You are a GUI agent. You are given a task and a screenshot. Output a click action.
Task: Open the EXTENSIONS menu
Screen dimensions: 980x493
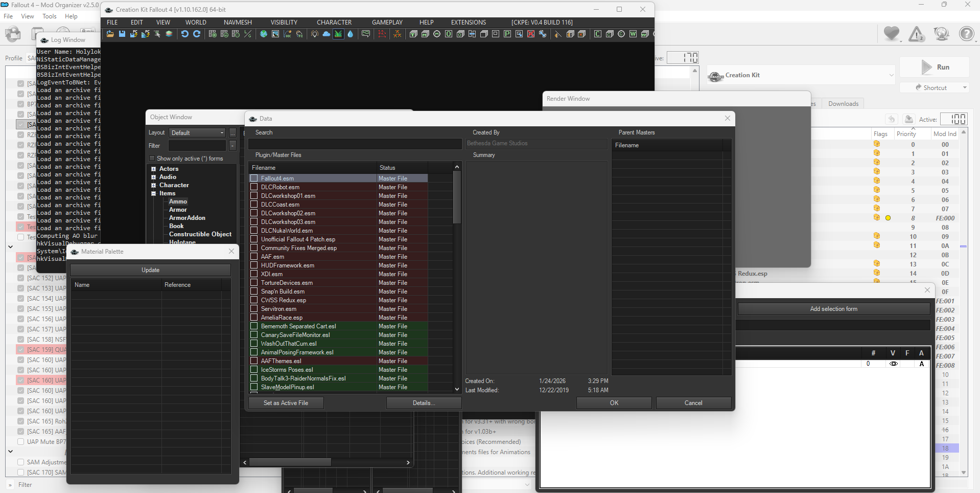[x=469, y=23]
